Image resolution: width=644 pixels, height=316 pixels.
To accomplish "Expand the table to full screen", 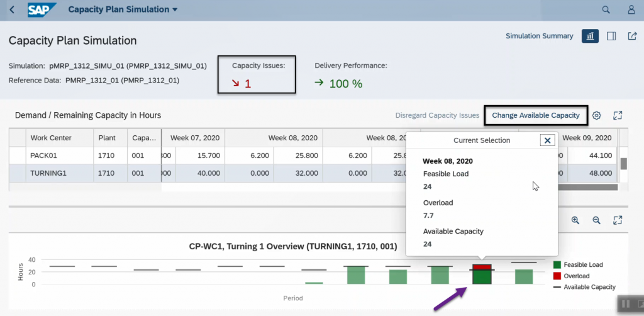I will point(618,115).
